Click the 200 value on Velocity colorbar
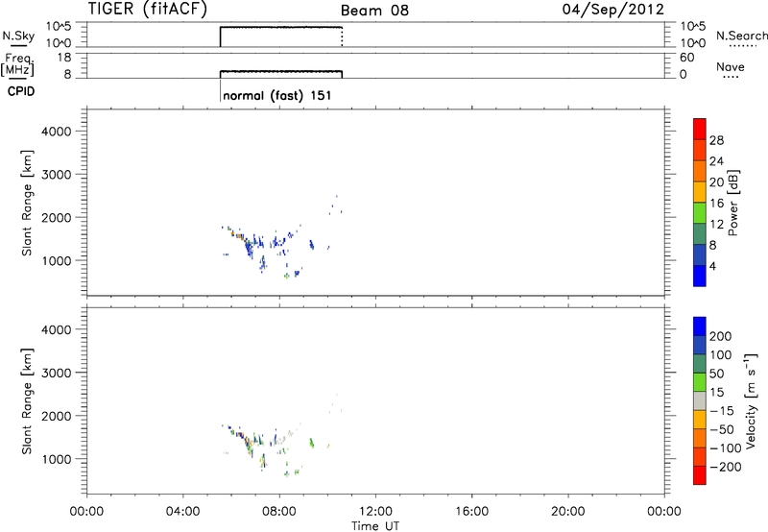Viewport: 768px width, 532px height. (721, 336)
